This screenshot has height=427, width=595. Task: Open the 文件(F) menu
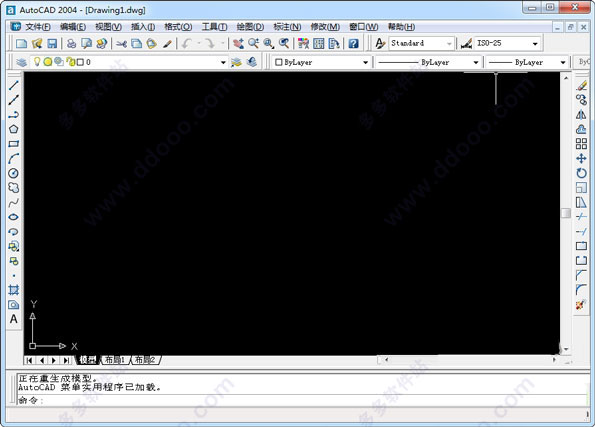coord(38,27)
